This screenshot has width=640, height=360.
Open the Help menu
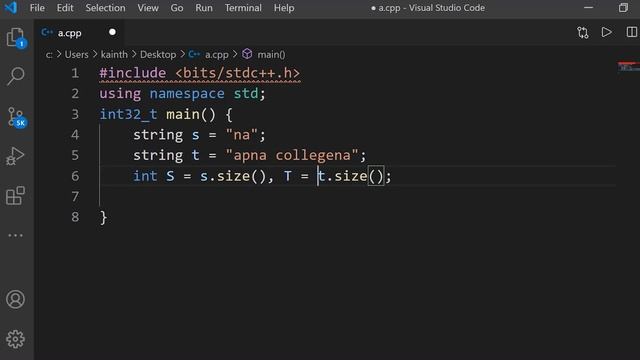tap(284, 8)
